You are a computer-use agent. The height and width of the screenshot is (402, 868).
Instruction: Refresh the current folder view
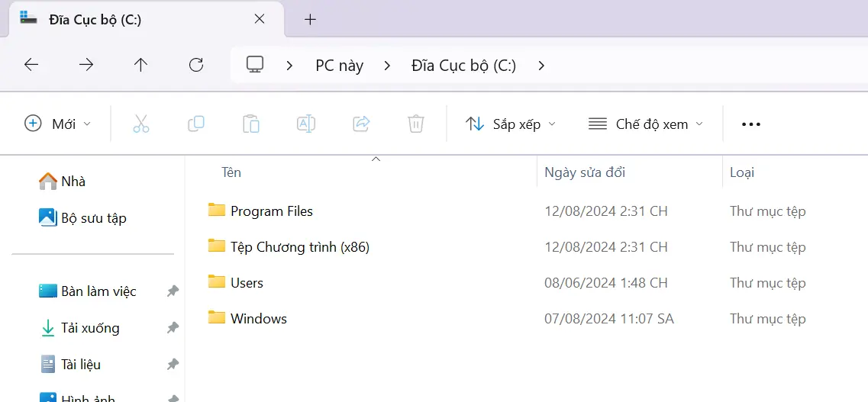(196, 65)
